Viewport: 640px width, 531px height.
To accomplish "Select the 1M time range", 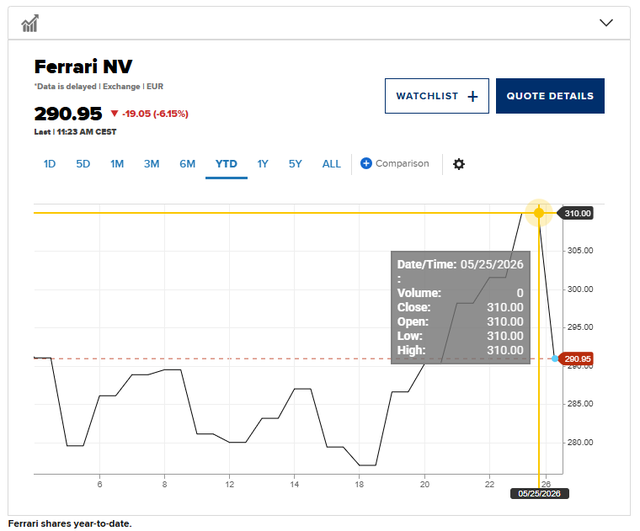I will [x=117, y=164].
